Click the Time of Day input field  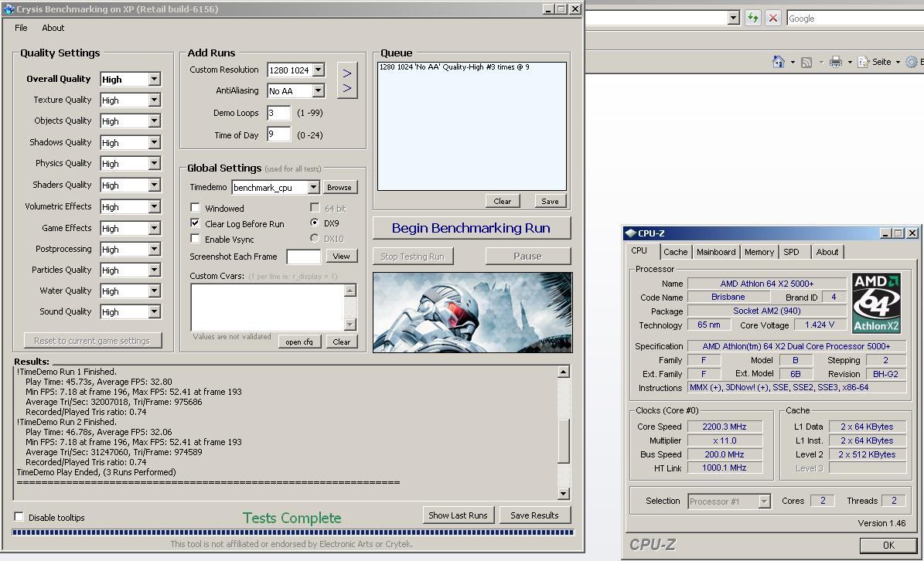tap(278, 134)
